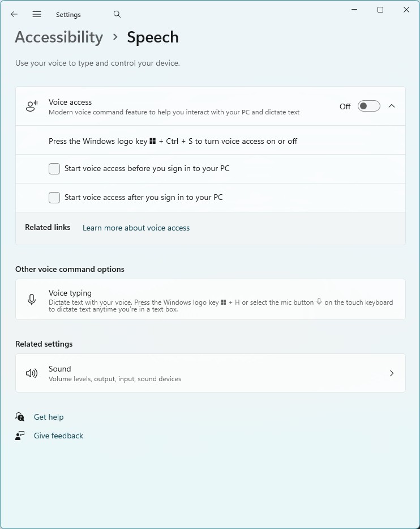420x529 pixels.
Task: Click the back arrow icon
Action: 14,14
